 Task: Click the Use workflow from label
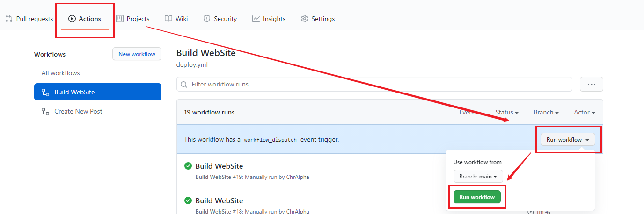[x=477, y=162]
